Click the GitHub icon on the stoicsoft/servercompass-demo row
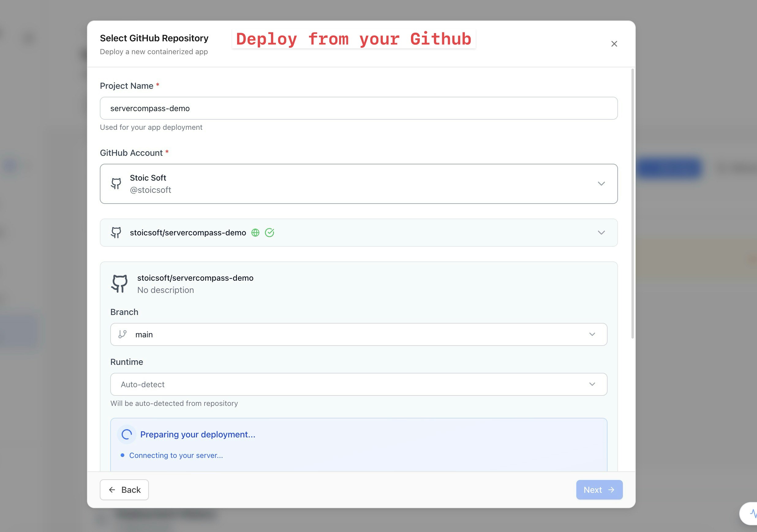Screen dimensions: 757x532 [x=116, y=232]
